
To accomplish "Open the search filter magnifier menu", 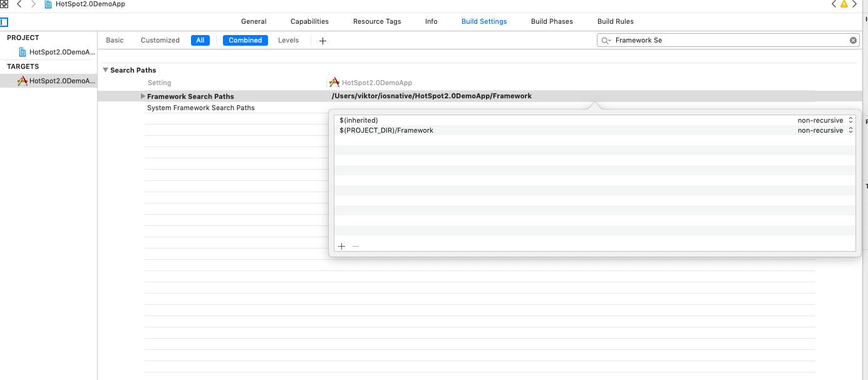I will click(x=606, y=40).
